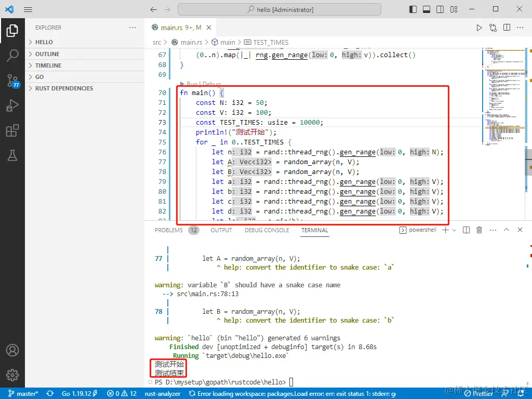This screenshot has height=399, width=532.
Task: Toggle the secondary side bar layout
Action: coord(440,9)
